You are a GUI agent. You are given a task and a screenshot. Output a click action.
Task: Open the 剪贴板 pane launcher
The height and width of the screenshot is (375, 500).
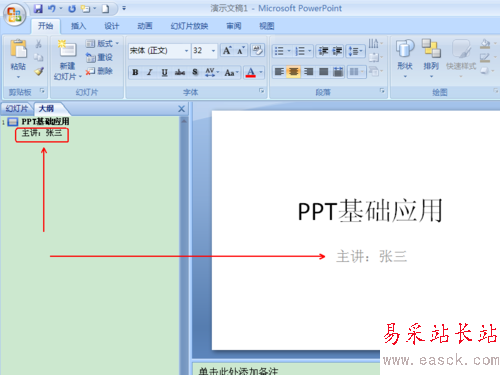click(42, 91)
